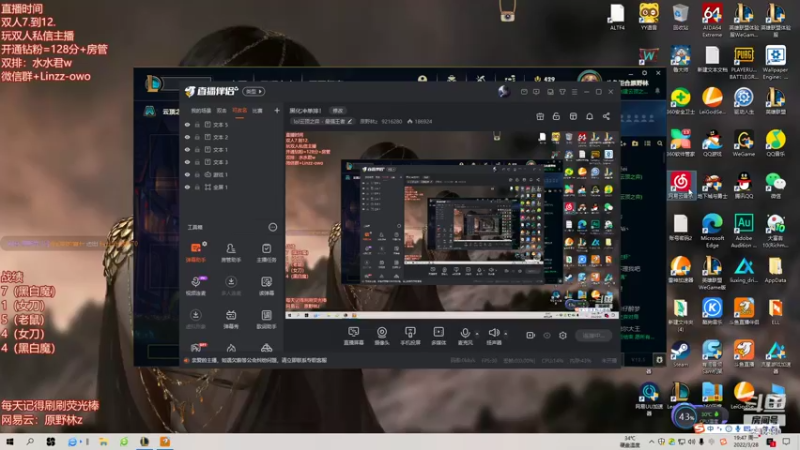800x450 pixels.
Task: Open the 读弹幕 tool
Action: coord(266,286)
